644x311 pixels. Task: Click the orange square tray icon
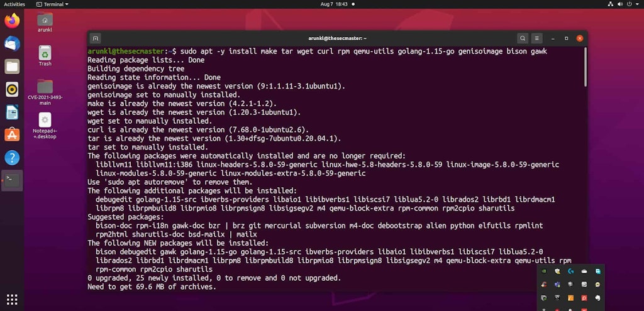570,298
